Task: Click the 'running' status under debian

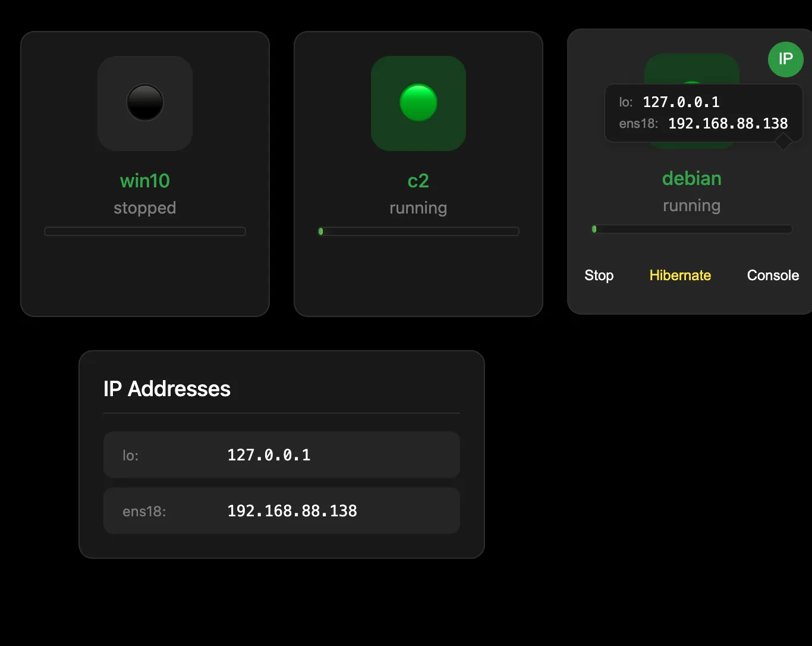Action: [691, 206]
